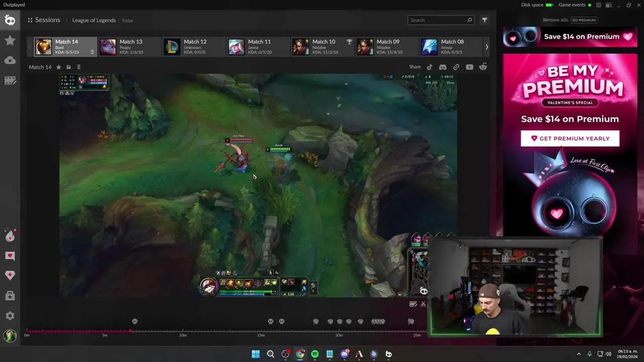Jump to last event marker near 25 minutes
The image size is (644, 362).
411,321
